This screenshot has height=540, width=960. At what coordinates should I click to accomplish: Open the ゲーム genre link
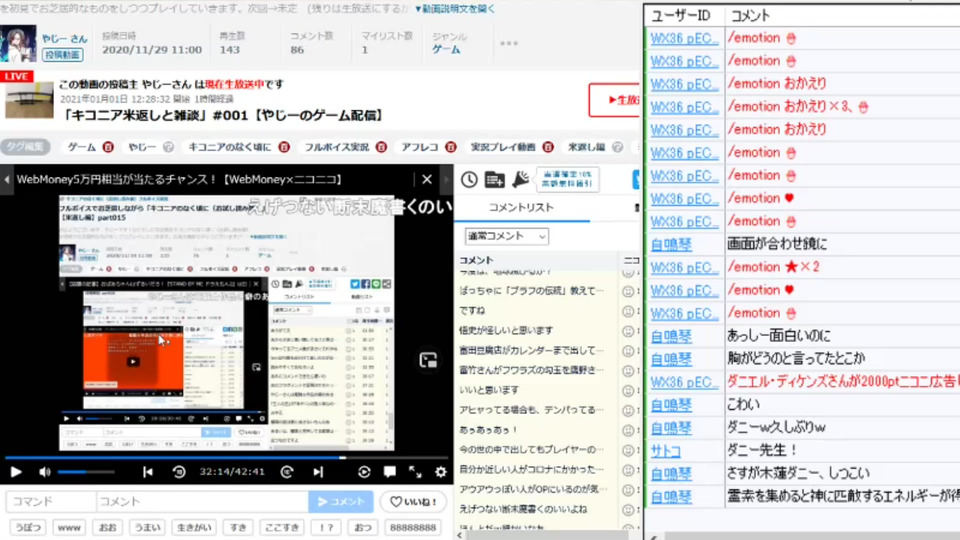point(446,50)
